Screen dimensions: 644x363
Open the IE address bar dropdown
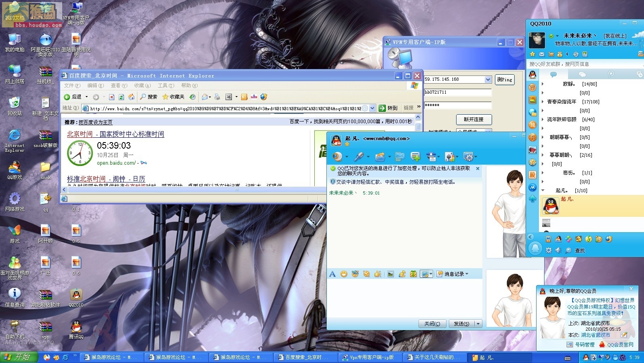(373, 108)
